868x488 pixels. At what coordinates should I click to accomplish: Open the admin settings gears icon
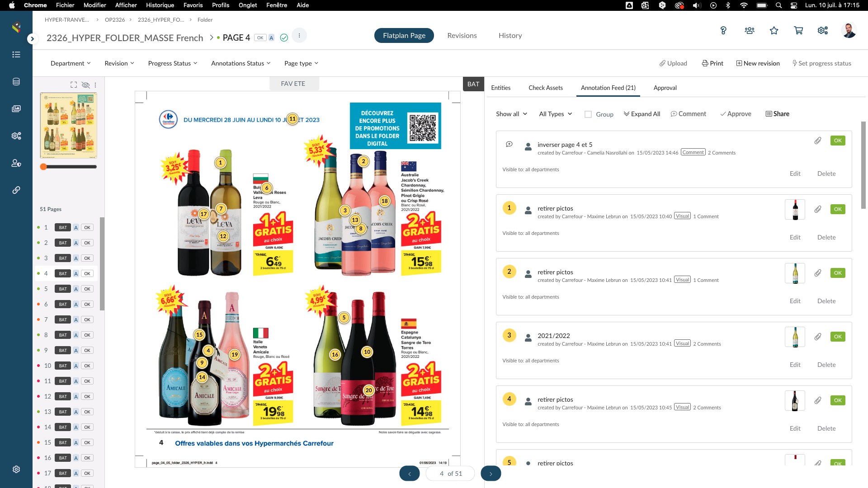pyautogui.click(x=823, y=30)
